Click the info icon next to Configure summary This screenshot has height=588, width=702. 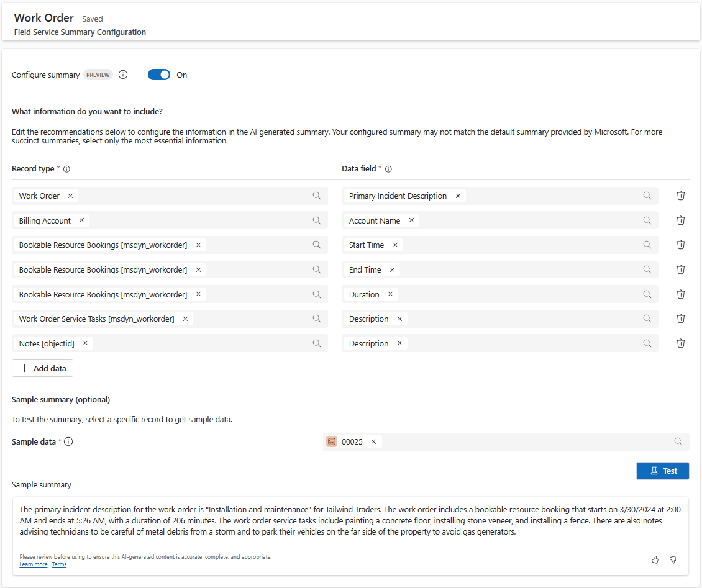123,75
